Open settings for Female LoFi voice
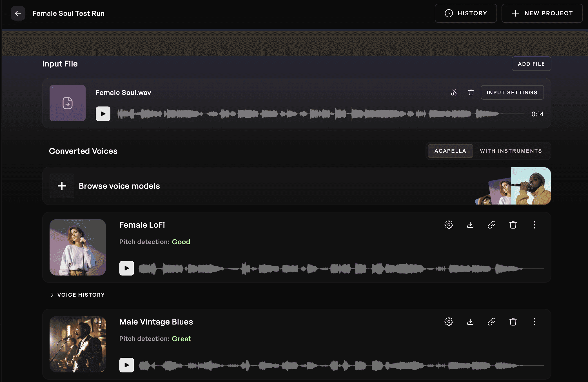The width and height of the screenshot is (588, 382). (x=449, y=225)
